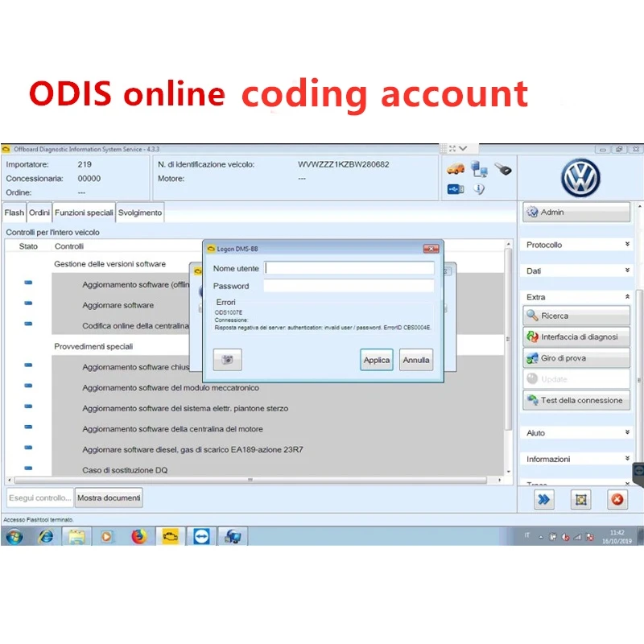Open Interfaccia di diagnosi
The height and width of the screenshot is (644, 644).
576,336
